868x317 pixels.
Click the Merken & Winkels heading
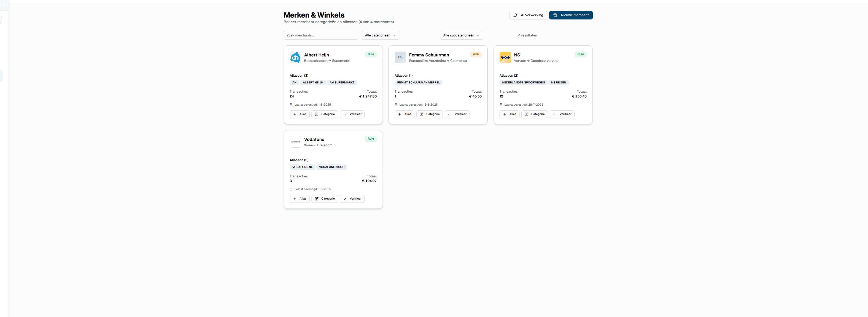pos(314,15)
